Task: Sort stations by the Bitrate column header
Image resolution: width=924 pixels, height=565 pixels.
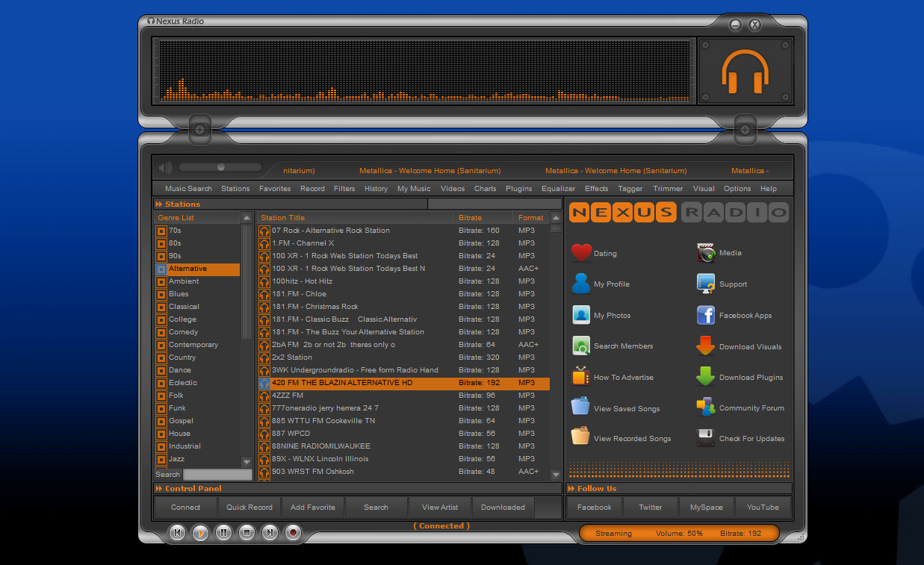Action: click(471, 218)
